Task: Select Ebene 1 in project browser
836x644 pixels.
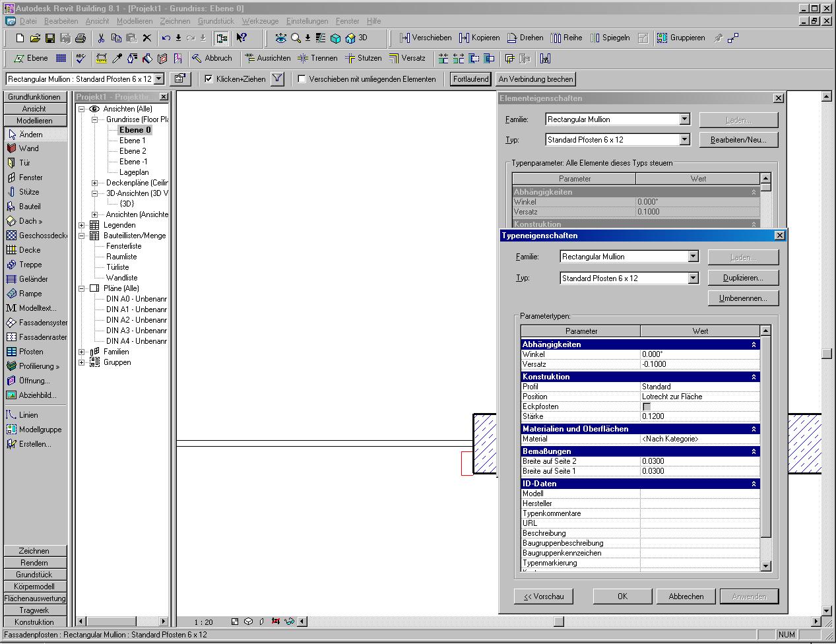Action: click(132, 141)
